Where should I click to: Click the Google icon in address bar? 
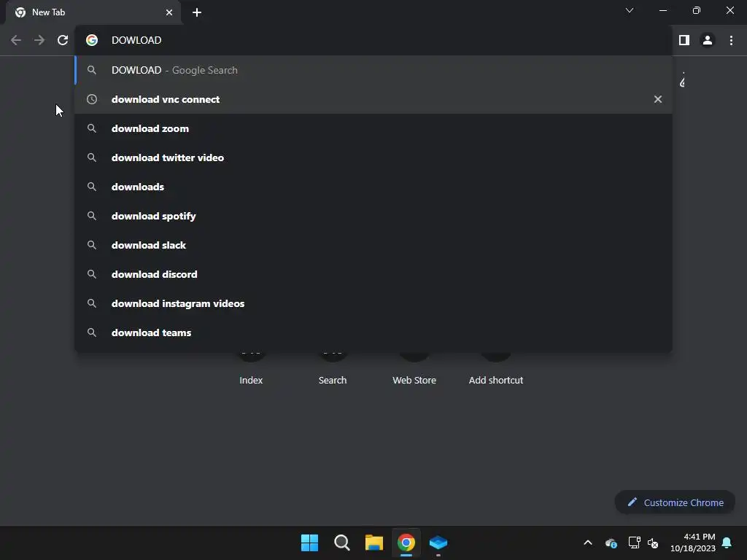(92, 40)
